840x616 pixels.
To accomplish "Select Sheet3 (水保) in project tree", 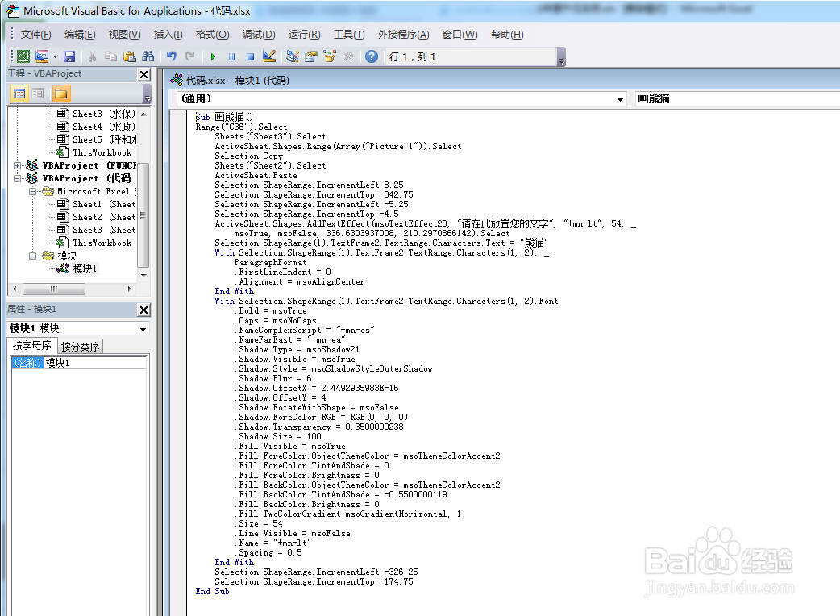I will (98, 114).
